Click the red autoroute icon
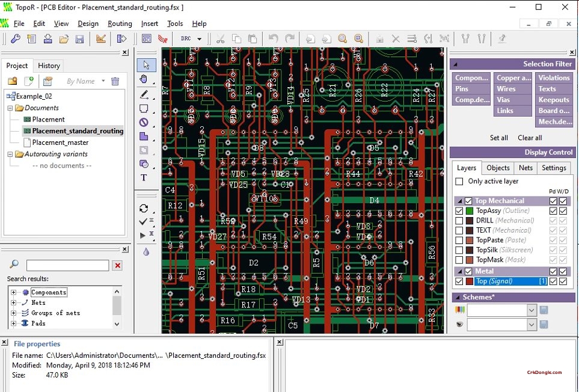This screenshot has width=579, height=392. (x=162, y=39)
